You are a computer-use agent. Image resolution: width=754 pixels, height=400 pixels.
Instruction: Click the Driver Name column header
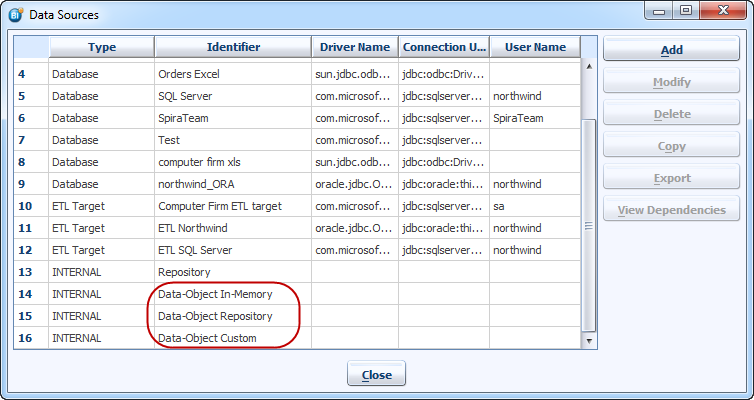click(x=354, y=47)
